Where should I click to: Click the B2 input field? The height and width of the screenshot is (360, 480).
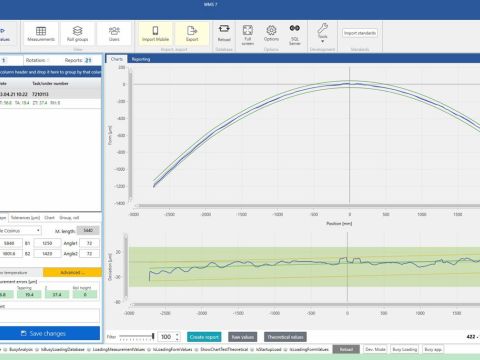pyautogui.click(x=47, y=254)
